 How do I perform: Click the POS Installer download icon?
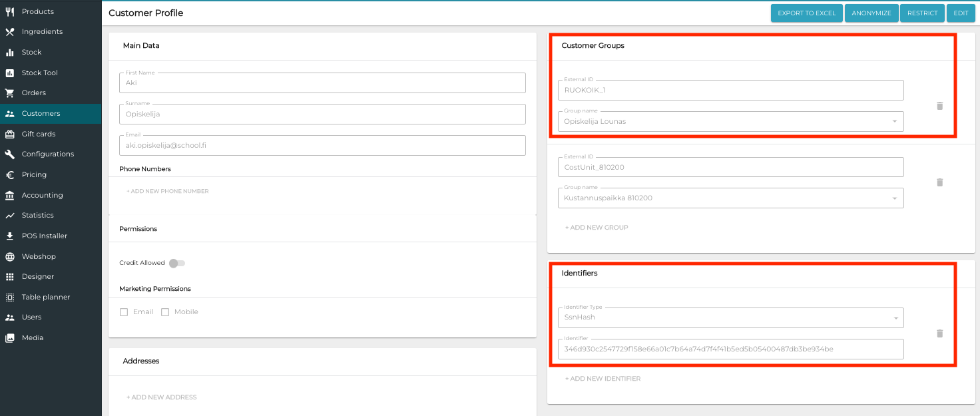(10, 236)
